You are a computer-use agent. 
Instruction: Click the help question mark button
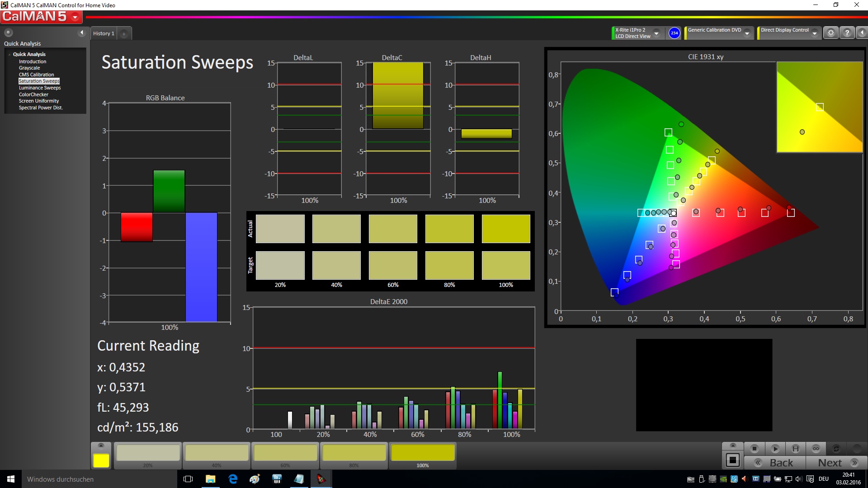(x=847, y=33)
